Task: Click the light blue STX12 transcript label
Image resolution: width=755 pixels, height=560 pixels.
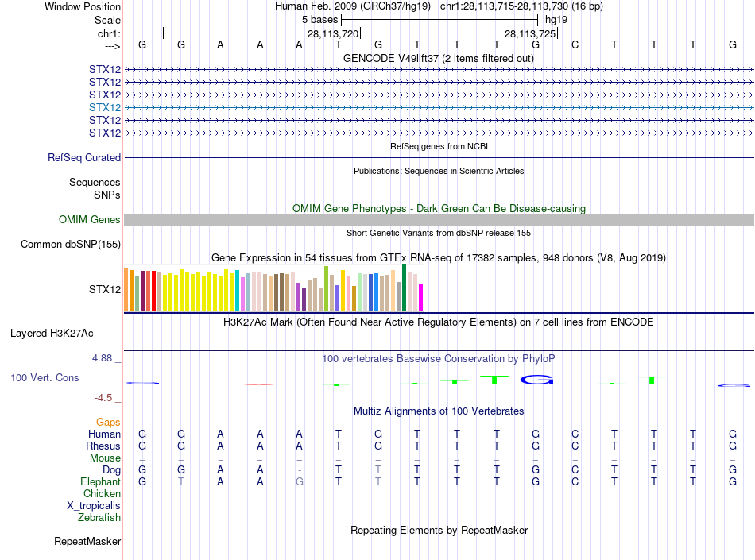Action: tap(105, 107)
